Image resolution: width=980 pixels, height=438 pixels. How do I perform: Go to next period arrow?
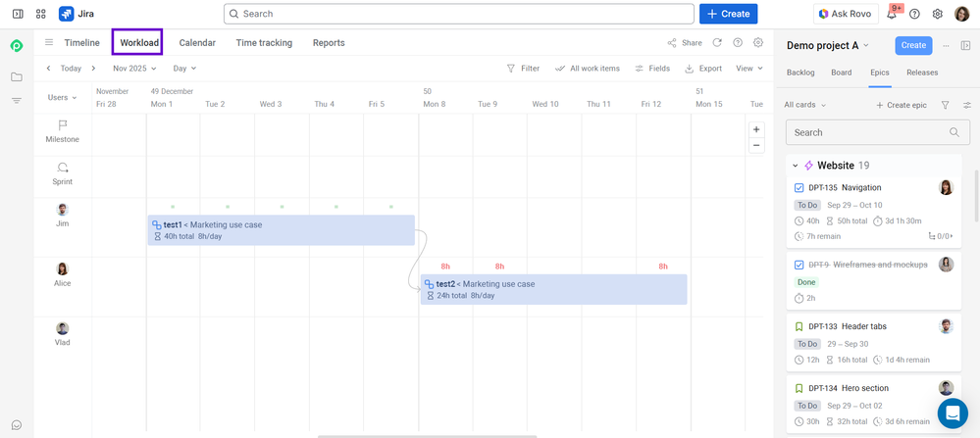coord(93,69)
